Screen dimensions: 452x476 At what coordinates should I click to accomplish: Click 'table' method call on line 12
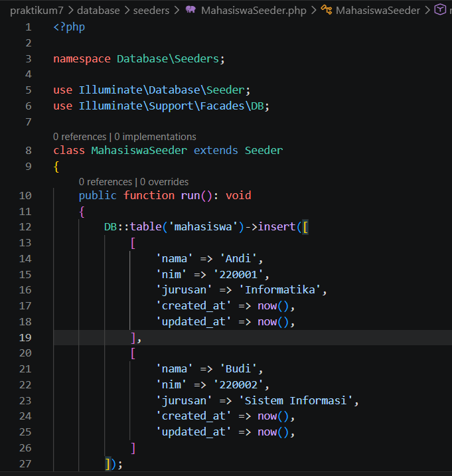(x=146, y=227)
